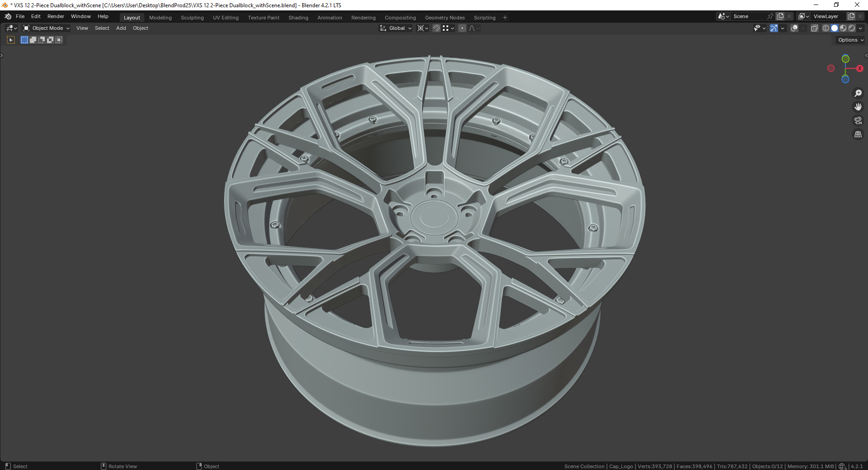Screen dimensions: 868x470
Task: Open object types visibility dropdown
Action: pos(760,28)
